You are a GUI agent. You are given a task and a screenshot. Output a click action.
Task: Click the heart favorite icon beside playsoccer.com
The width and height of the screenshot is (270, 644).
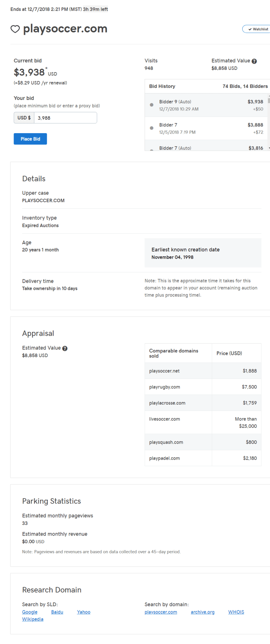[15, 29]
